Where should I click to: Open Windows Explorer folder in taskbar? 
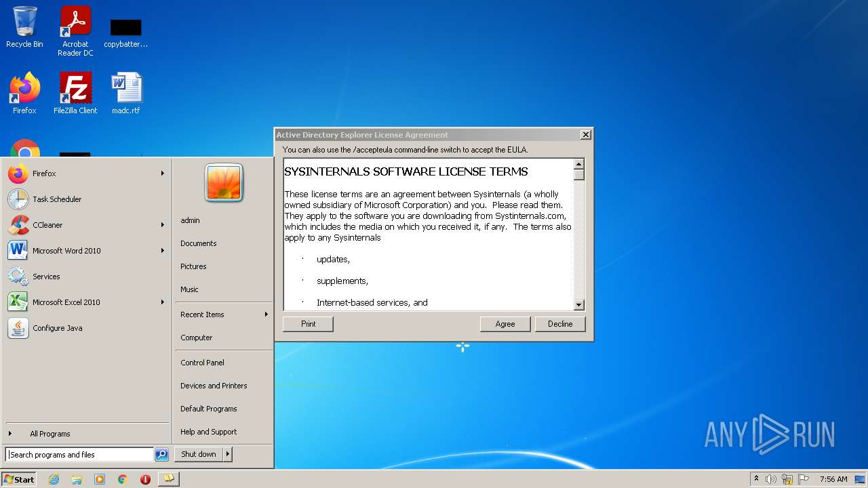point(77,479)
